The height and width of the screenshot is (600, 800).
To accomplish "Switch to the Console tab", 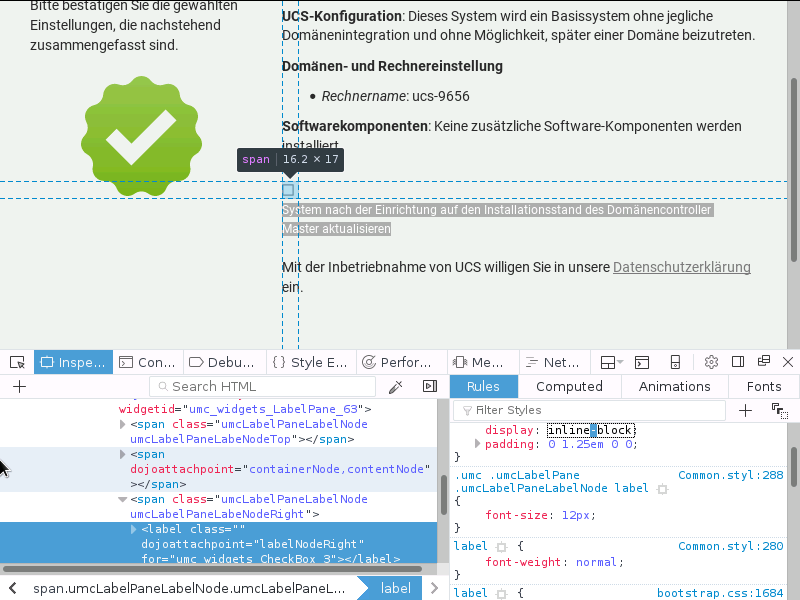I will point(147,362).
